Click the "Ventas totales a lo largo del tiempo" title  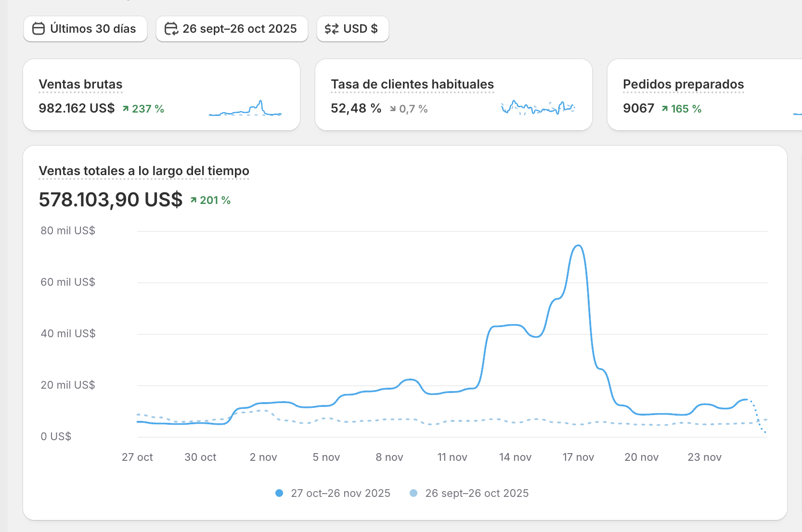144,171
